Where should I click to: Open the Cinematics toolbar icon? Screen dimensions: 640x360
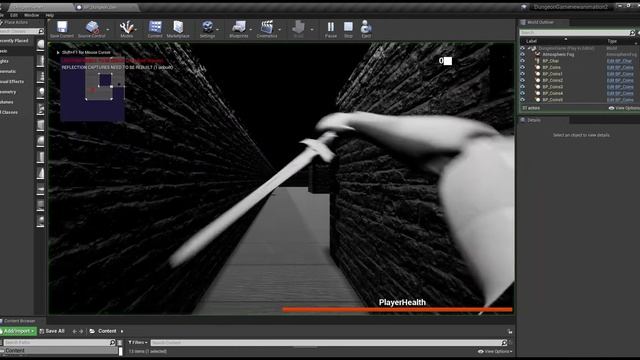pos(267,29)
